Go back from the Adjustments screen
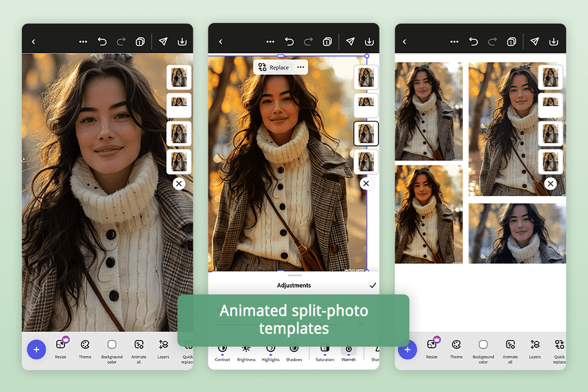Viewport: 588px width, 392px height. [220, 41]
